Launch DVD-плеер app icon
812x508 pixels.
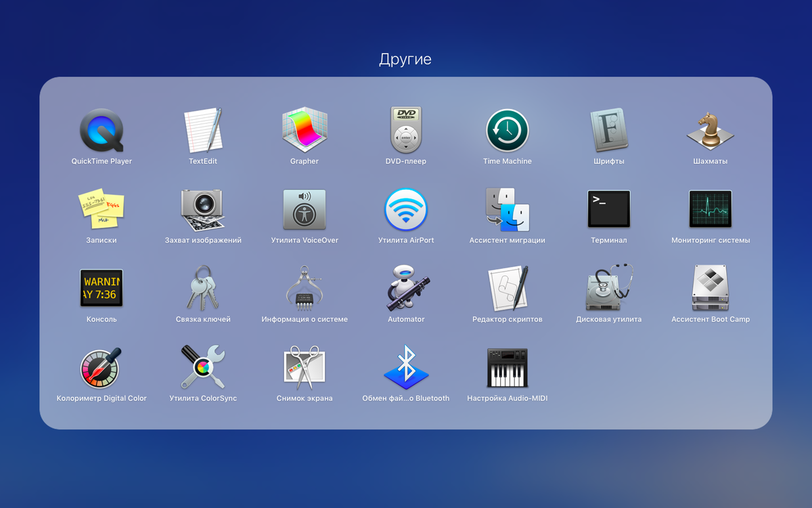pos(406,130)
